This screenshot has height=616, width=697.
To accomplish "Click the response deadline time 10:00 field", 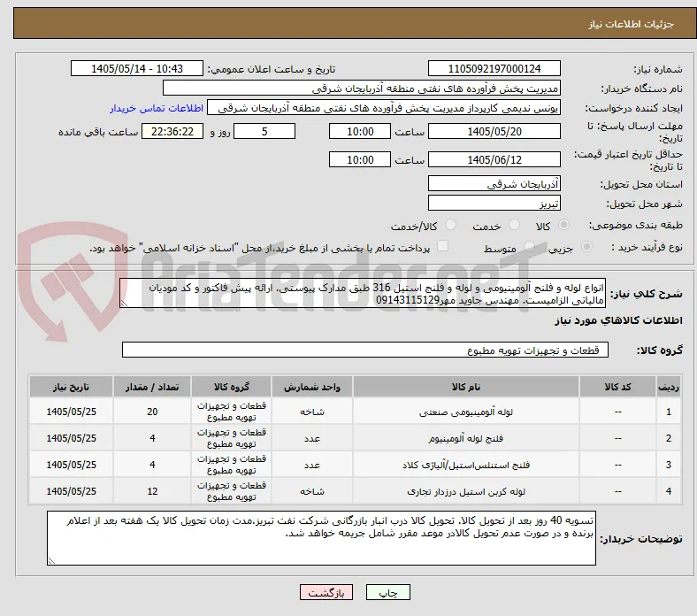I will point(360,132).
